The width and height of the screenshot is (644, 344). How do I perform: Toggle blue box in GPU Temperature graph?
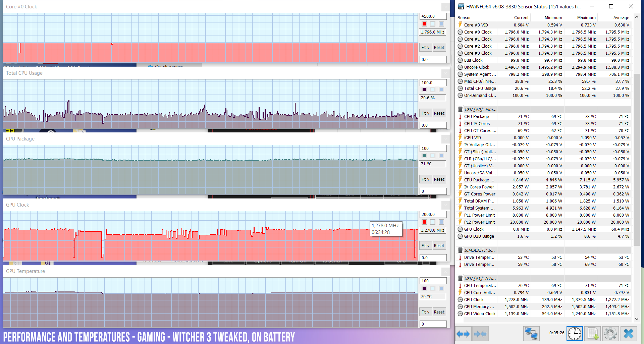[x=441, y=288]
